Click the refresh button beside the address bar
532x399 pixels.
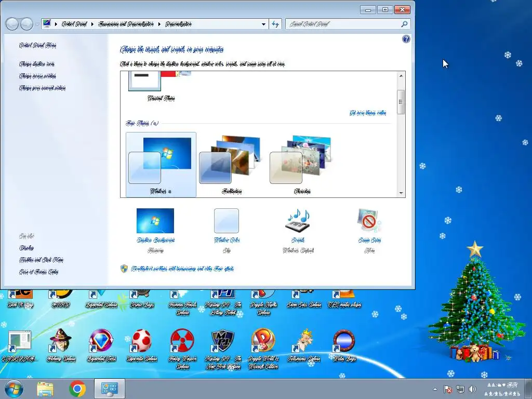coord(275,24)
